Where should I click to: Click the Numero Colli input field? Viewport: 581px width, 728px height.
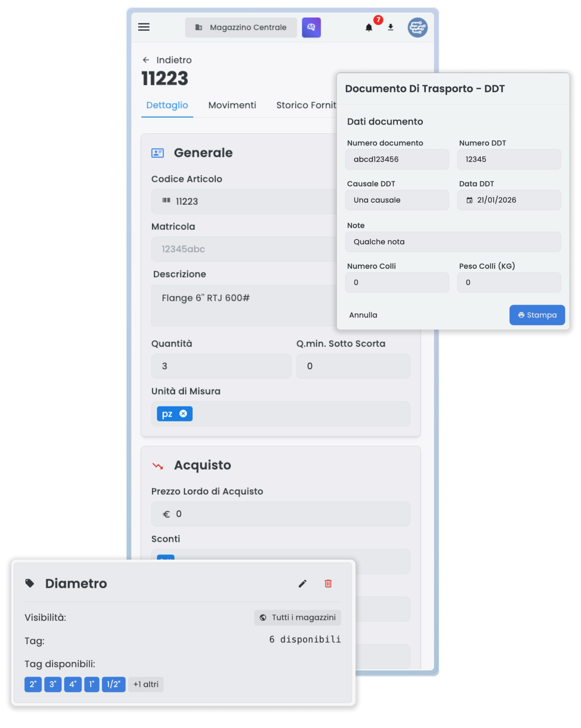pos(397,282)
